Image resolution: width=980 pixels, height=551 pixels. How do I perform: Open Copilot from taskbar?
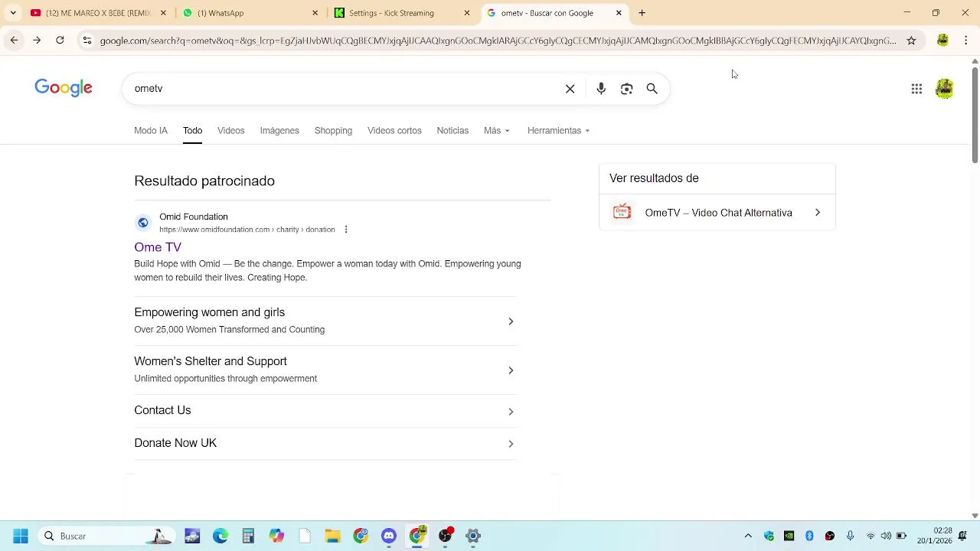coord(276,536)
